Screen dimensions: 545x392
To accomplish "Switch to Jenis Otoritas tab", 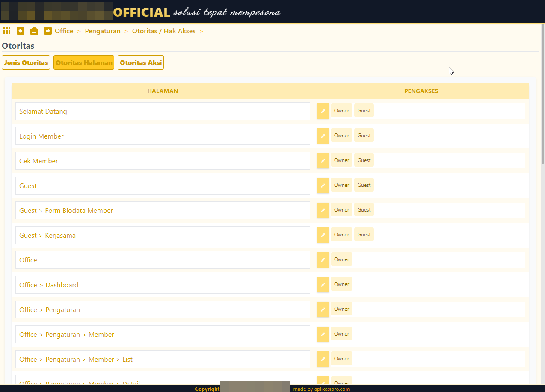I will point(26,62).
